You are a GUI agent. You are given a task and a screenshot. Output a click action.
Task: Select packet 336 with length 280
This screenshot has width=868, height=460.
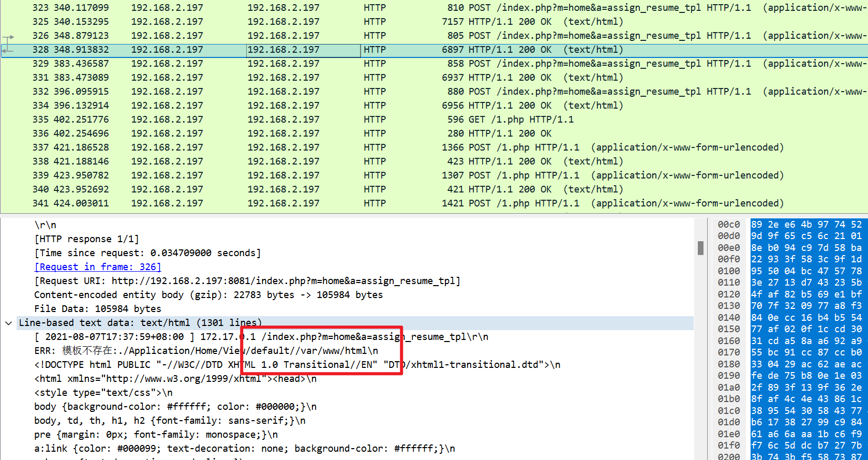click(x=434, y=133)
